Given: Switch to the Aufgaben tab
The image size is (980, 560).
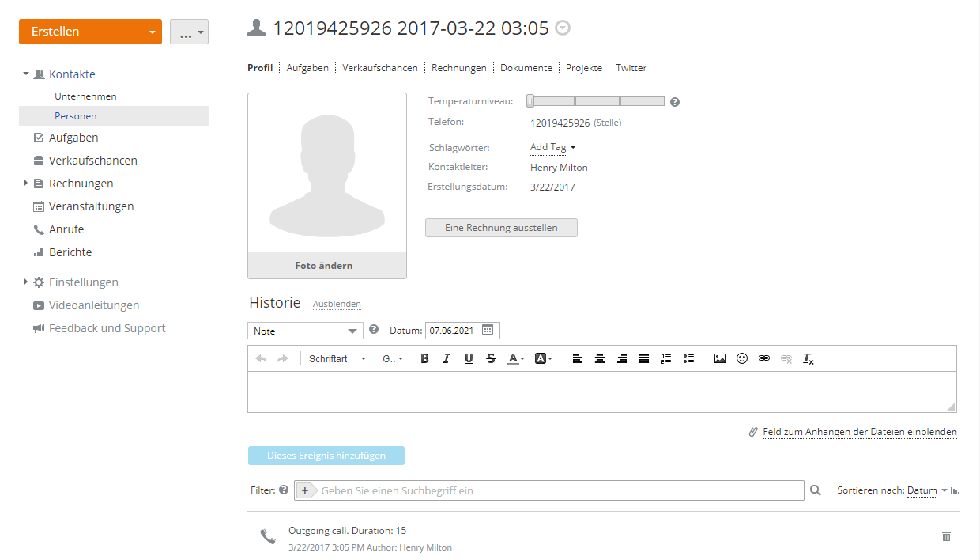Looking at the screenshot, I should 307,68.
